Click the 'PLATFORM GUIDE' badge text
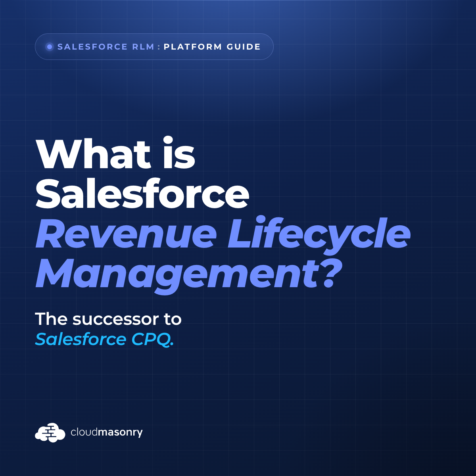Viewport: 476px width, 476px height. [x=212, y=47]
